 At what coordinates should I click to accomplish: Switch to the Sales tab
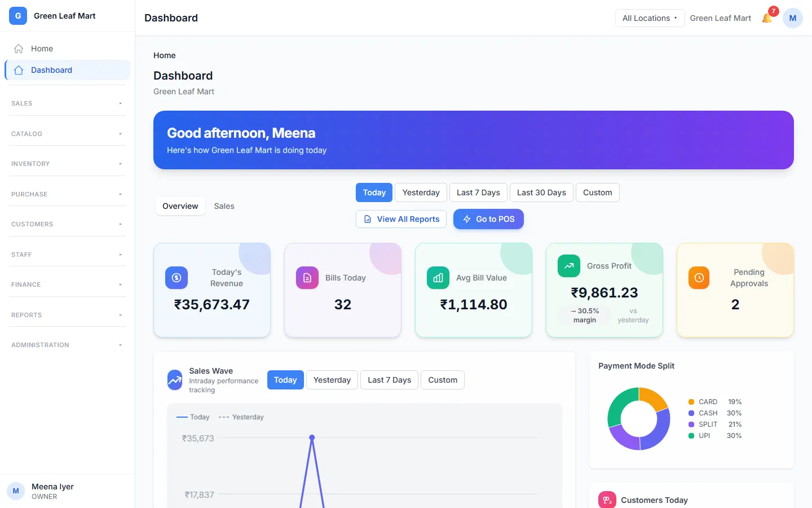[x=224, y=206]
